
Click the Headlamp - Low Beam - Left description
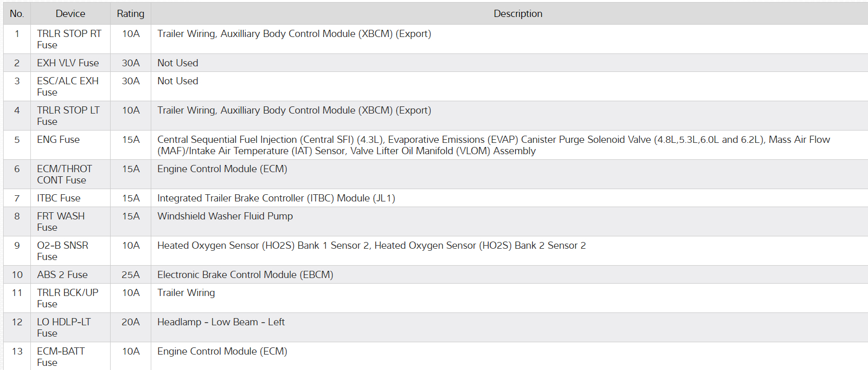[221, 322]
